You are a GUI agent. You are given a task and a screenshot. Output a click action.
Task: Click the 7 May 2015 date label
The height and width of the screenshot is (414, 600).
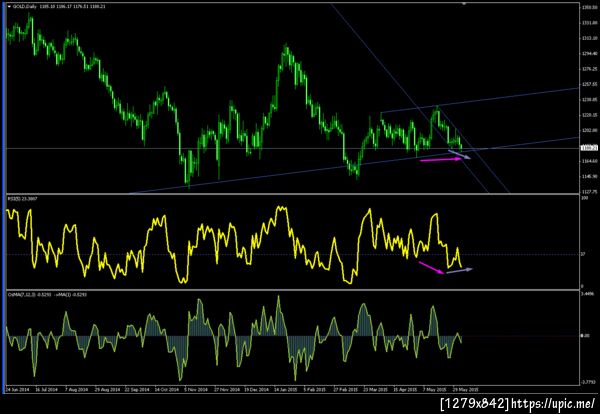pyautogui.click(x=435, y=389)
